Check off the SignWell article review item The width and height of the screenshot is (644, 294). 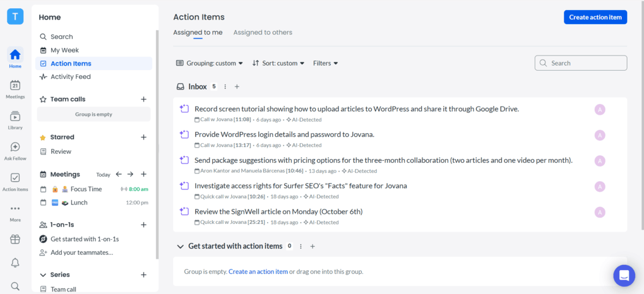click(x=184, y=211)
